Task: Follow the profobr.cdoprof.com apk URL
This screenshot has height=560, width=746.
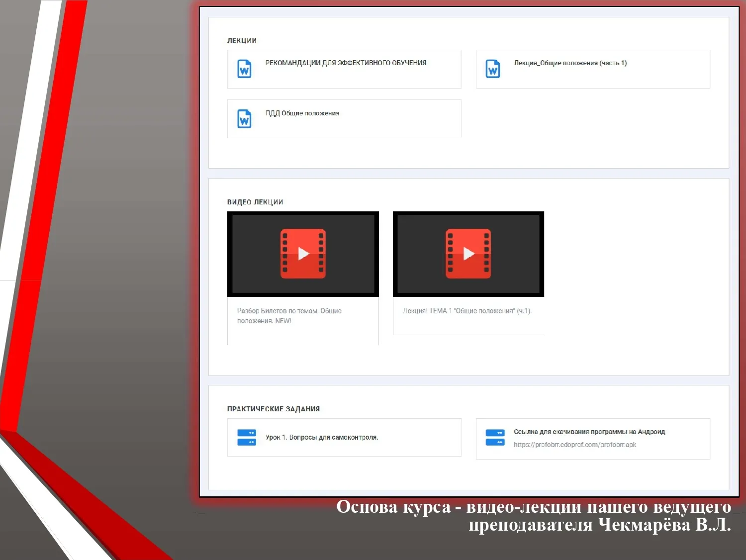Action: (x=575, y=445)
